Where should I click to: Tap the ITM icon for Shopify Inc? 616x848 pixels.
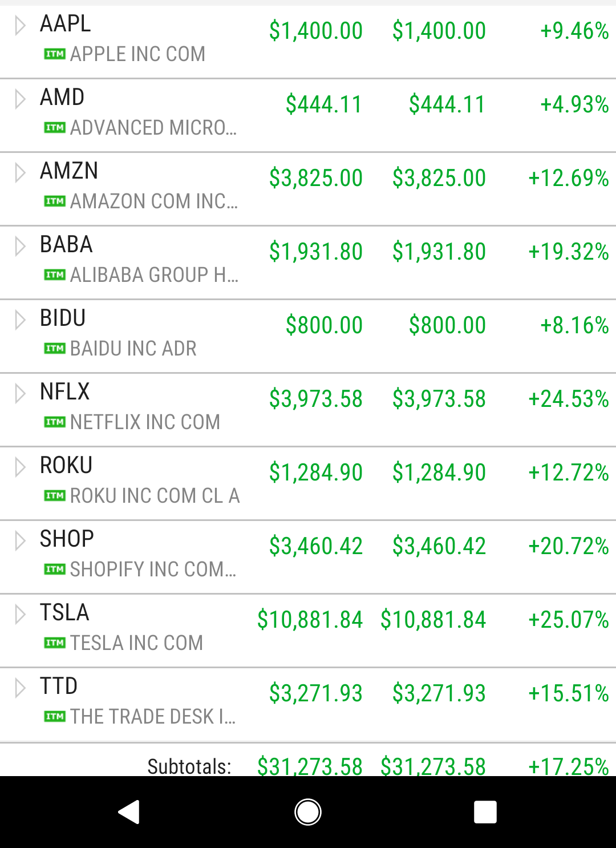55,570
